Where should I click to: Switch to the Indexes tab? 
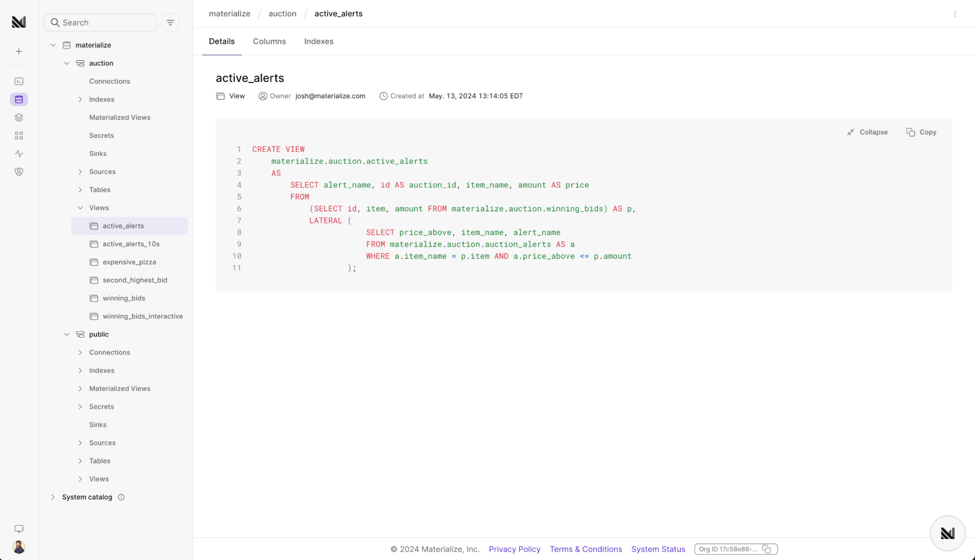pyautogui.click(x=318, y=41)
